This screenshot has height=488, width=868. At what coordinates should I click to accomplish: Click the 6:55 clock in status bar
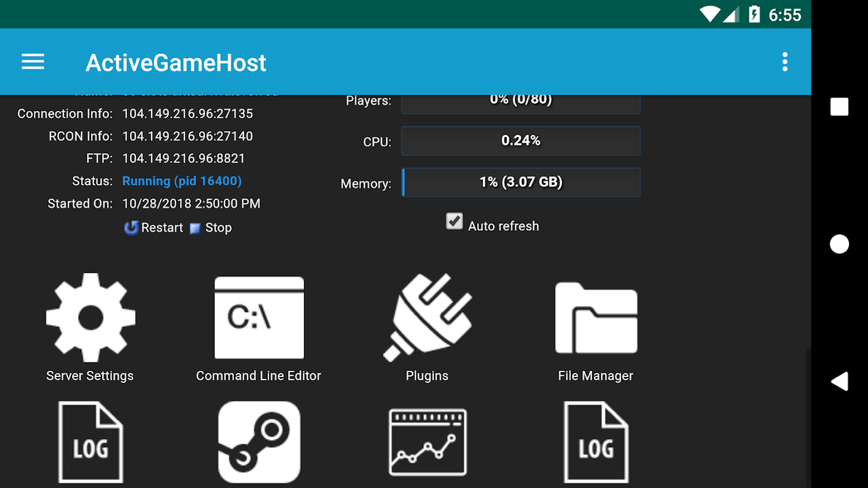785,15
